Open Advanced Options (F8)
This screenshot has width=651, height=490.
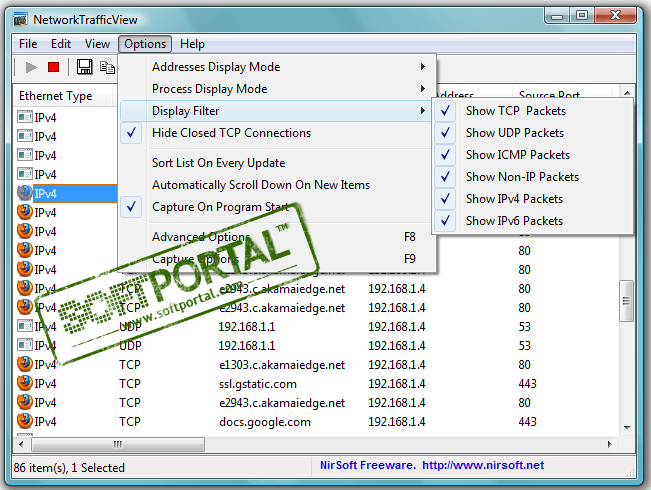click(277, 237)
